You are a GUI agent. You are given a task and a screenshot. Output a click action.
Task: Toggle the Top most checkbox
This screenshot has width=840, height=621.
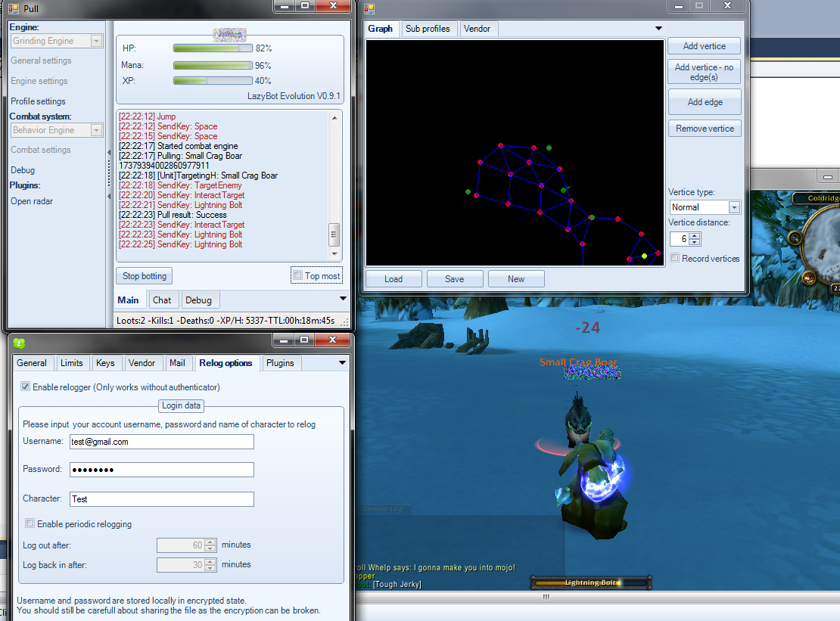[298, 276]
